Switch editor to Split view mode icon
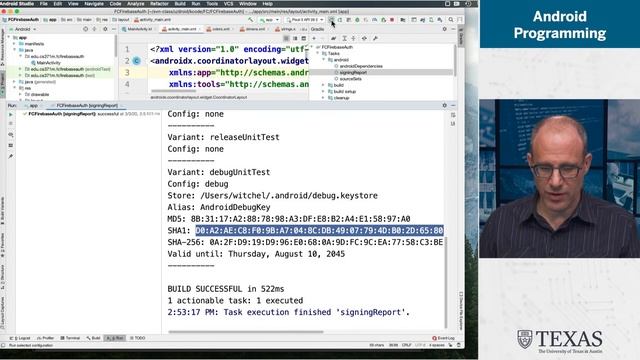 (295, 38)
